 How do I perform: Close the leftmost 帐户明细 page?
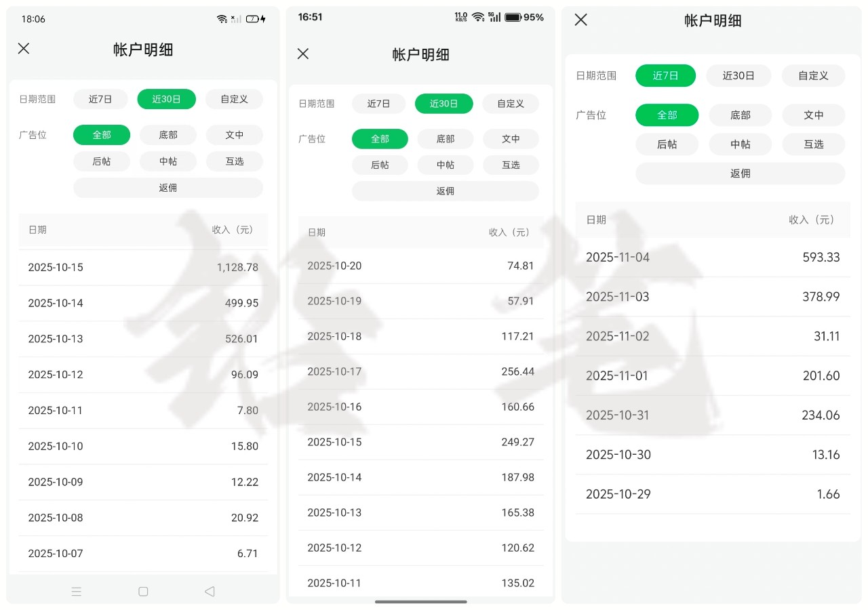click(x=24, y=48)
